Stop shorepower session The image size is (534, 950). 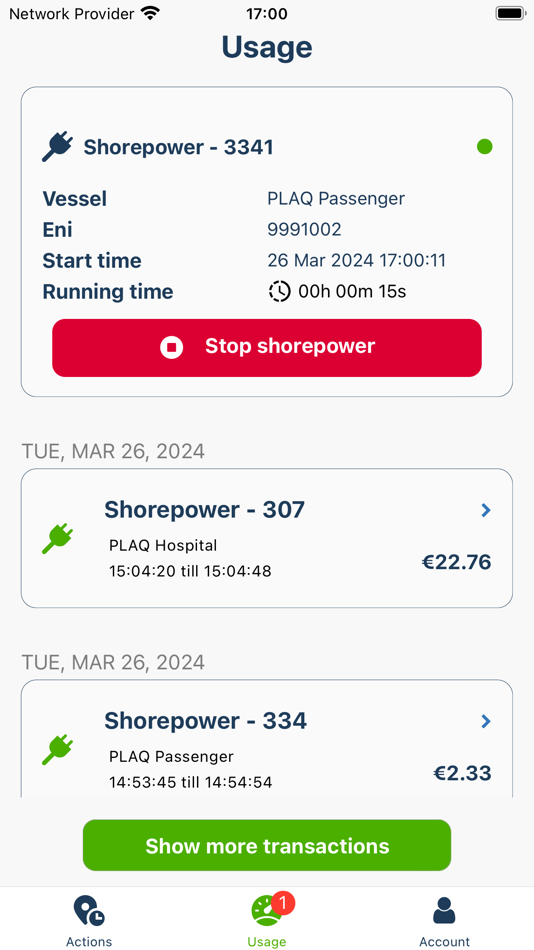point(267,348)
